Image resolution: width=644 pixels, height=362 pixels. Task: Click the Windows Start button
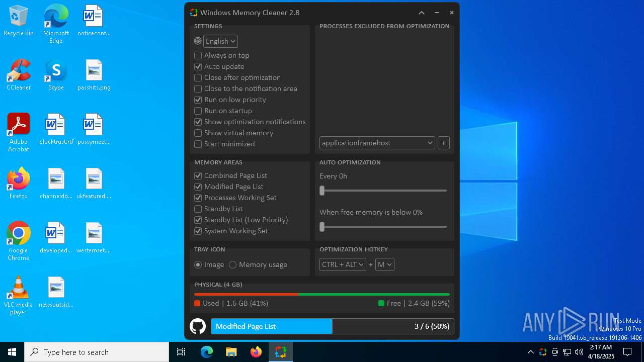pos(12,352)
